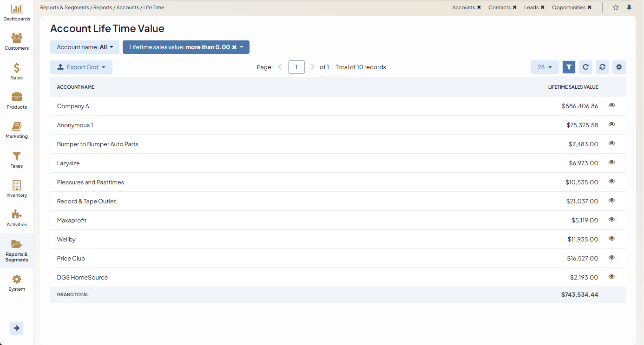
Task: Switch to the pinned Contacts tab
Action: 499,7
